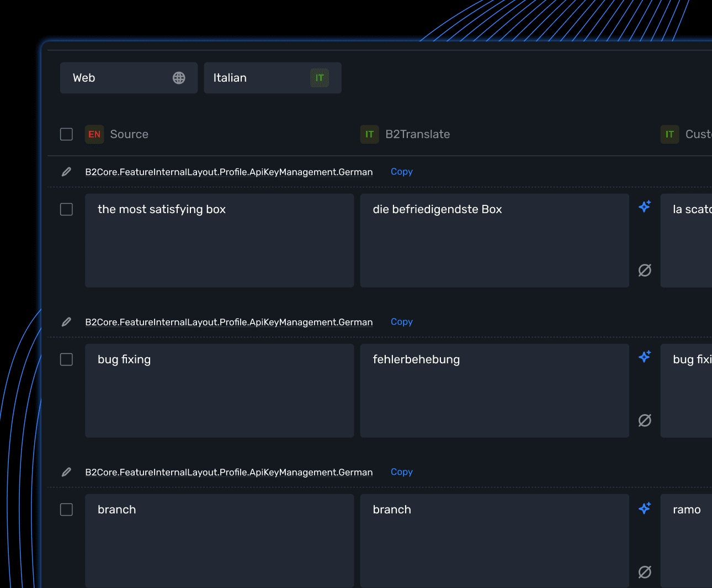Select the checkbox next to 'bug fixing'

(x=66, y=359)
